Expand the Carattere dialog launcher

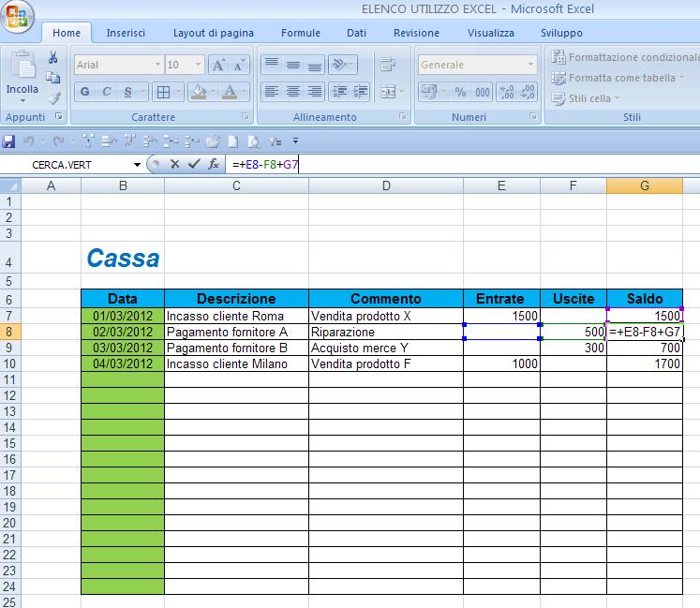(x=246, y=116)
